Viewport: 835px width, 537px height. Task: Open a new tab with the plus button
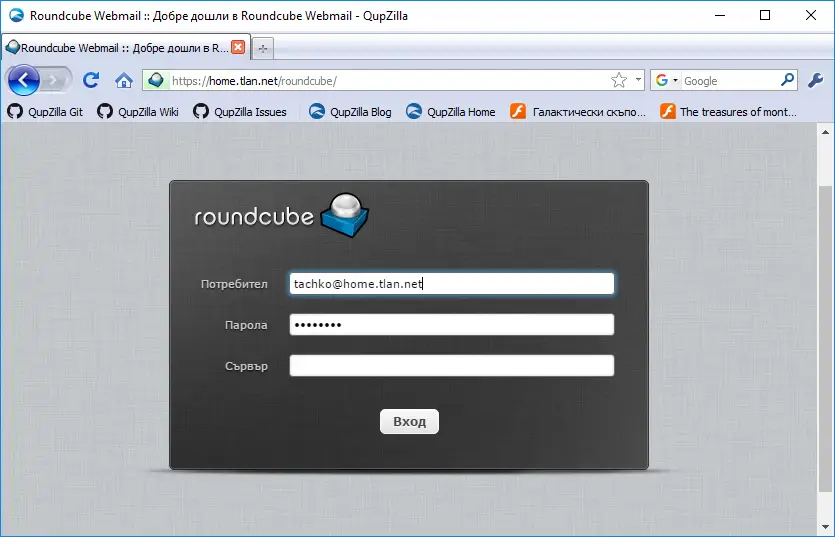tap(263, 48)
